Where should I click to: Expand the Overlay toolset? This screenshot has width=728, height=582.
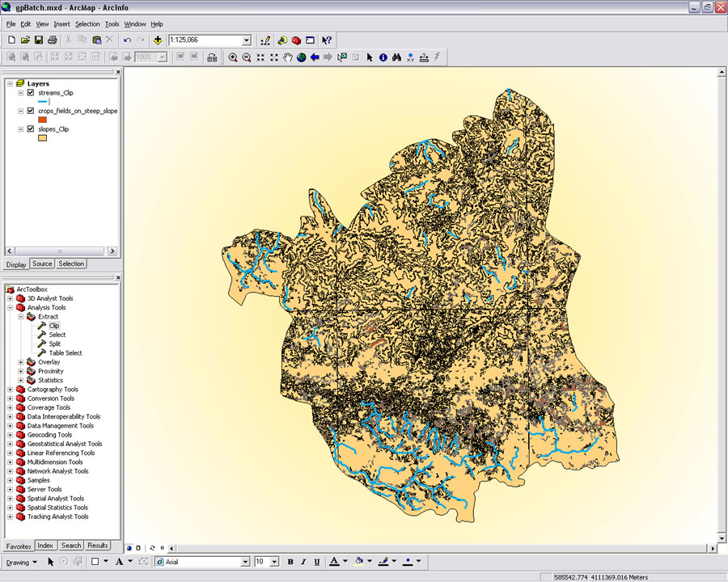click(20, 362)
